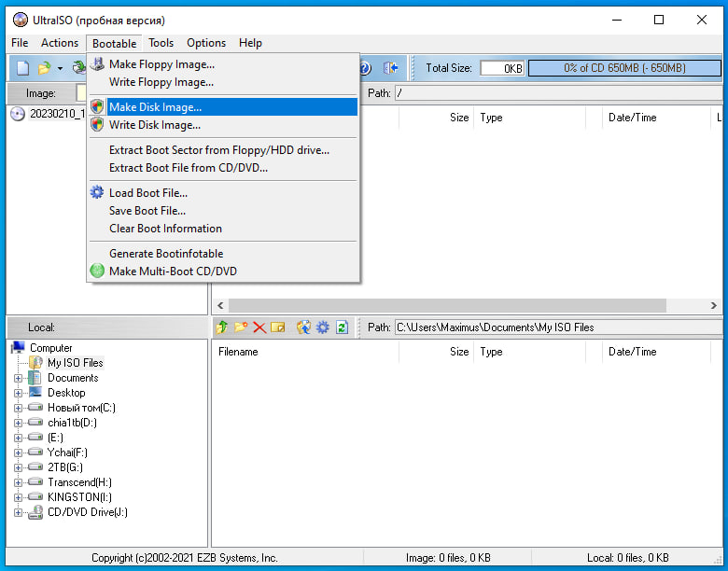Click the Total Size field
Viewport: 728px width, 571px height.
[502, 68]
